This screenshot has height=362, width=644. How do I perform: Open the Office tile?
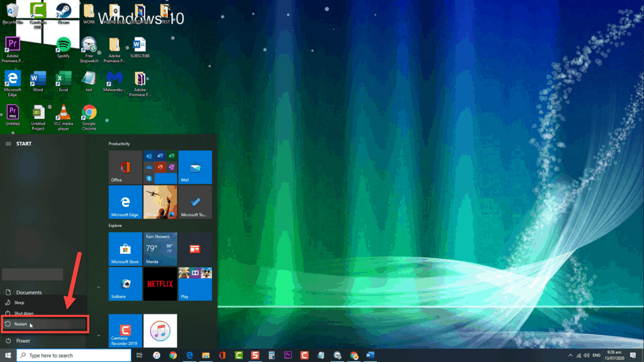pos(125,167)
